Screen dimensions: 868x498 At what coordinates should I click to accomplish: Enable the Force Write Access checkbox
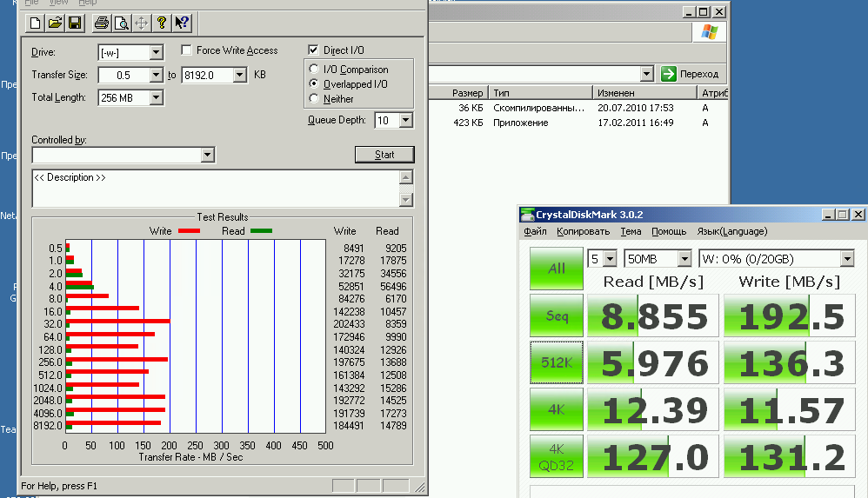[x=187, y=50]
